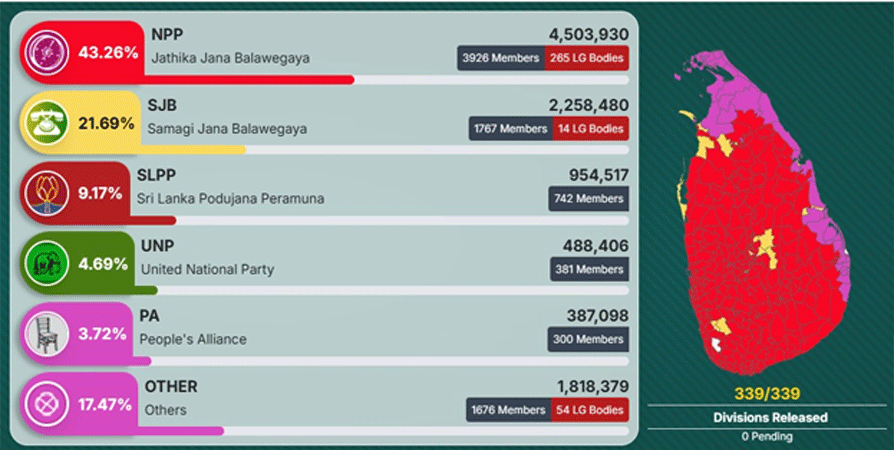Click the UNP elephant party logo
This screenshot has width=894, height=450.
47,264
